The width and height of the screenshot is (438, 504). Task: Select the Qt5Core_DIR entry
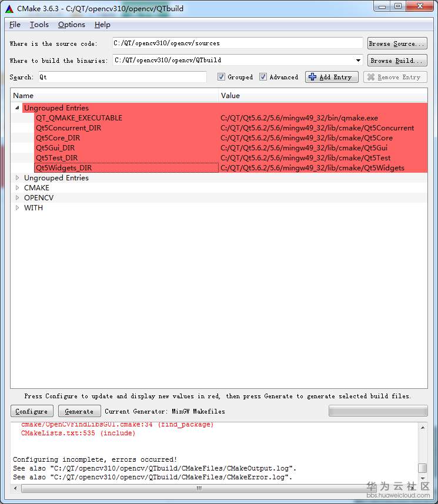pyautogui.click(x=58, y=138)
